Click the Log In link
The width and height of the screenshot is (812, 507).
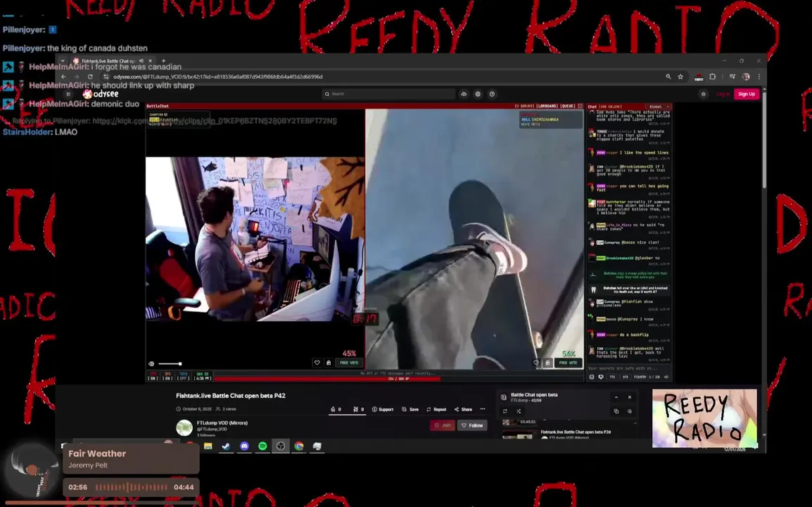tap(723, 94)
